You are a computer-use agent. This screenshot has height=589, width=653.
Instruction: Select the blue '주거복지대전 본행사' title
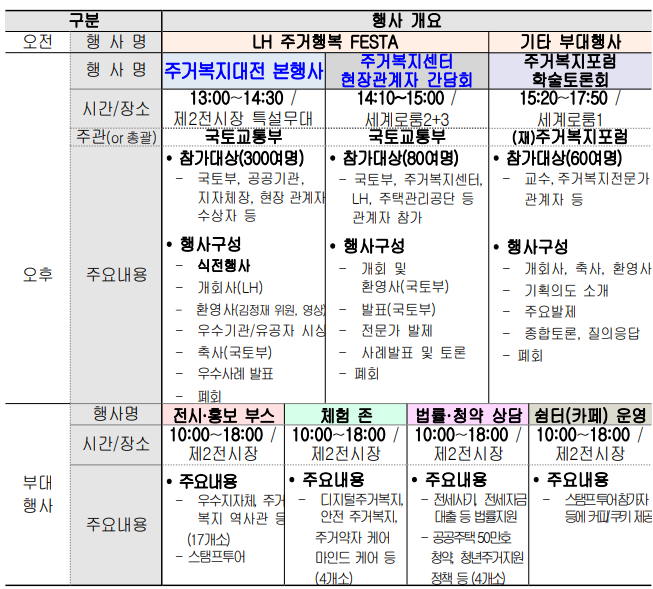pos(244,71)
